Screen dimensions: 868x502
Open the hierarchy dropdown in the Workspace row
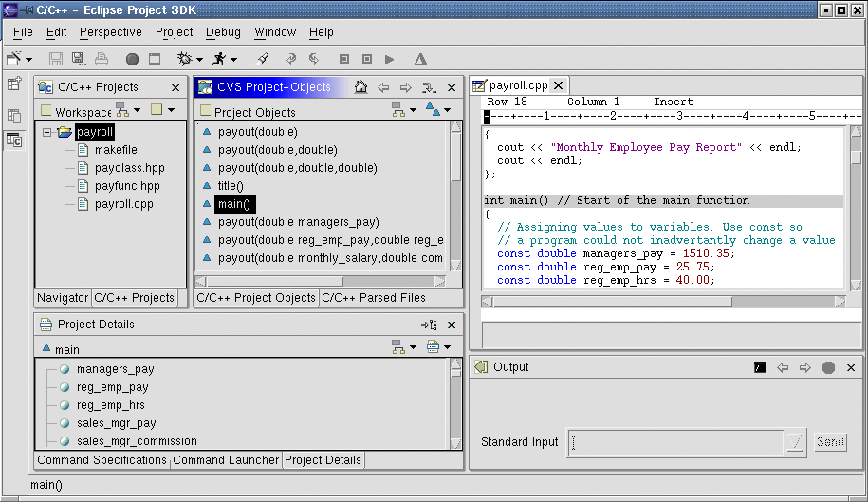[x=135, y=110]
